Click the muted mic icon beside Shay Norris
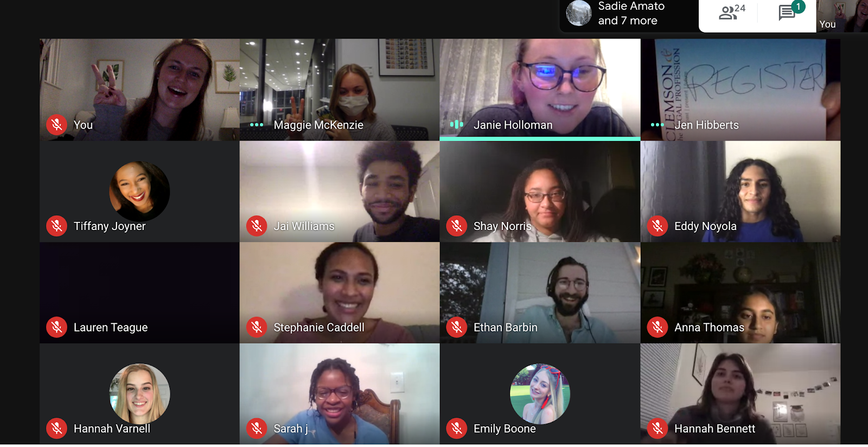The width and height of the screenshot is (868, 447). click(457, 226)
